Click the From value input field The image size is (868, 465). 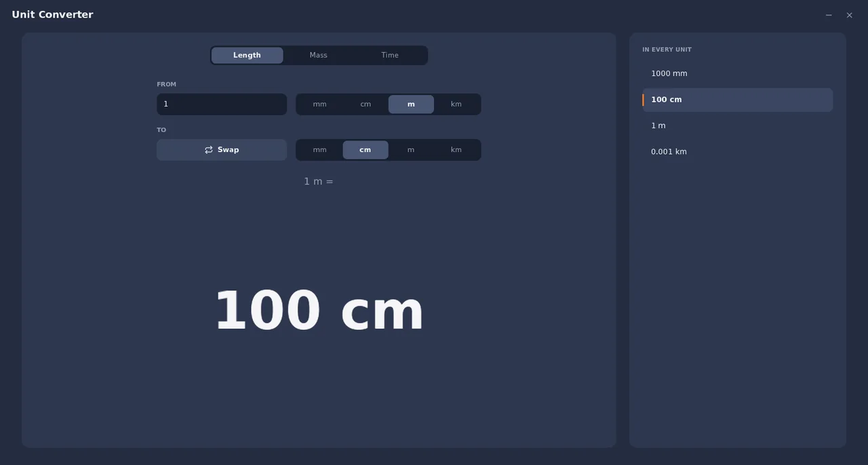click(x=222, y=104)
